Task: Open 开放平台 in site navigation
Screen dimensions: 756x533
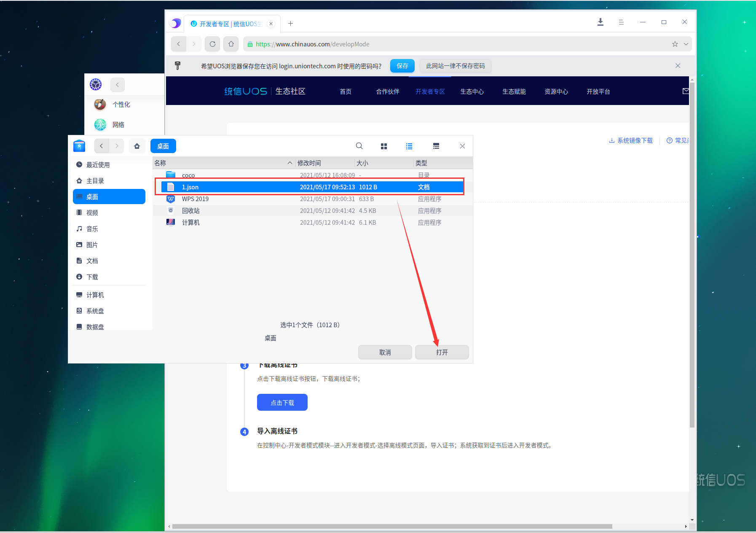Action: coord(598,92)
